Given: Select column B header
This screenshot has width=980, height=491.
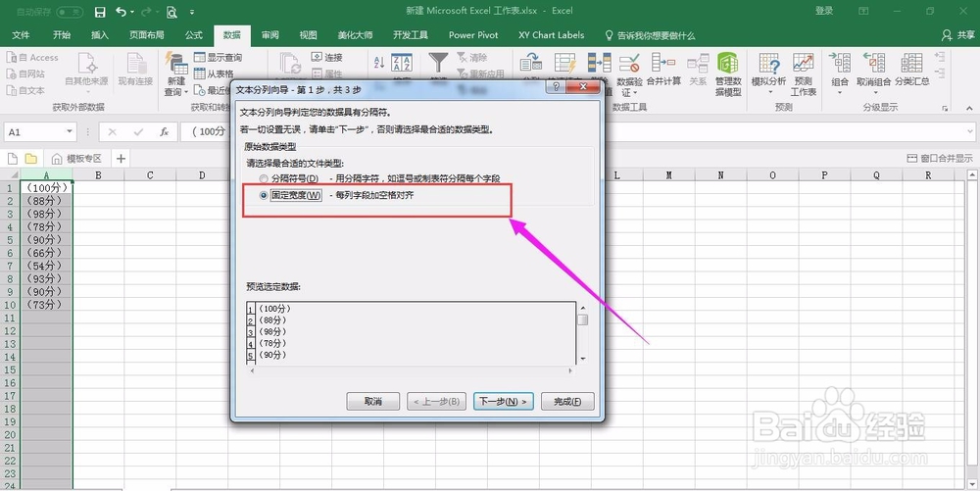Looking at the screenshot, I should (98, 175).
